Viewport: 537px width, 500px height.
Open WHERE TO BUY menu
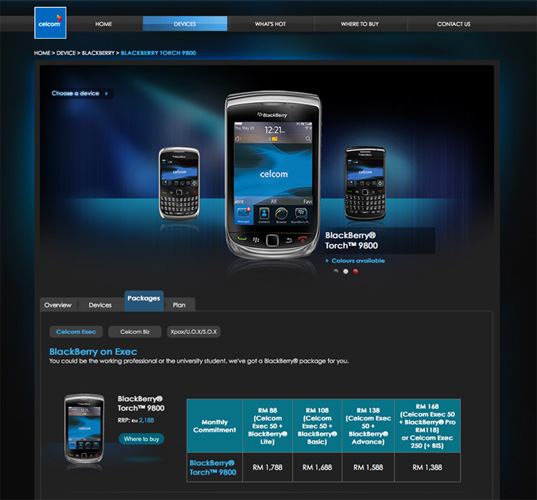click(x=360, y=24)
